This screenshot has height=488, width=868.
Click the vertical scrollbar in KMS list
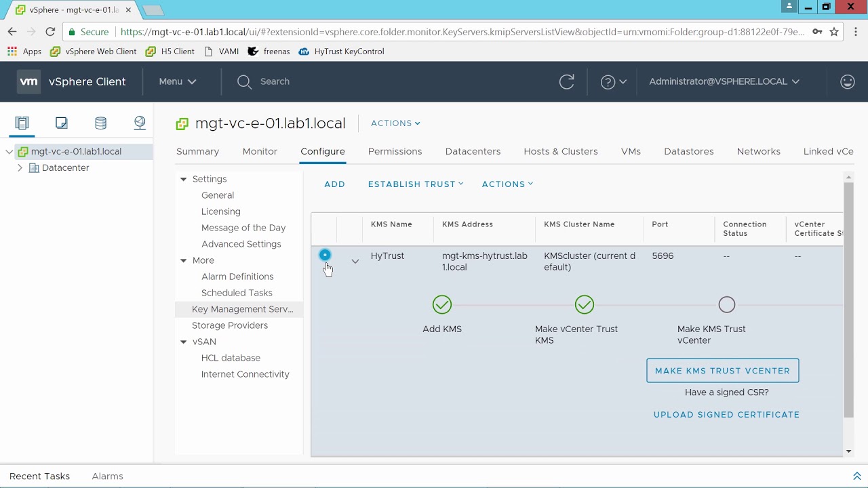point(848,298)
